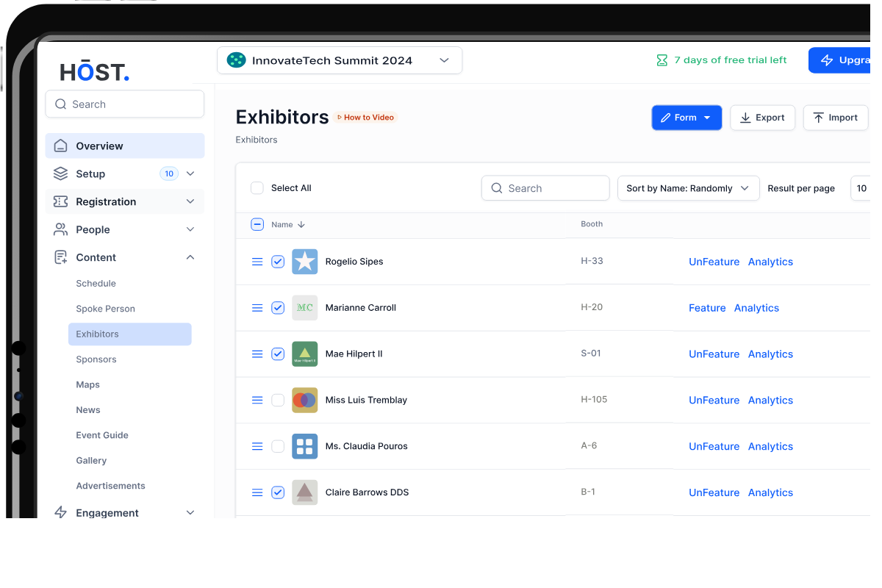Screen dimensions: 882x588
Task: Open the Event Guide menu item
Action: pos(102,435)
